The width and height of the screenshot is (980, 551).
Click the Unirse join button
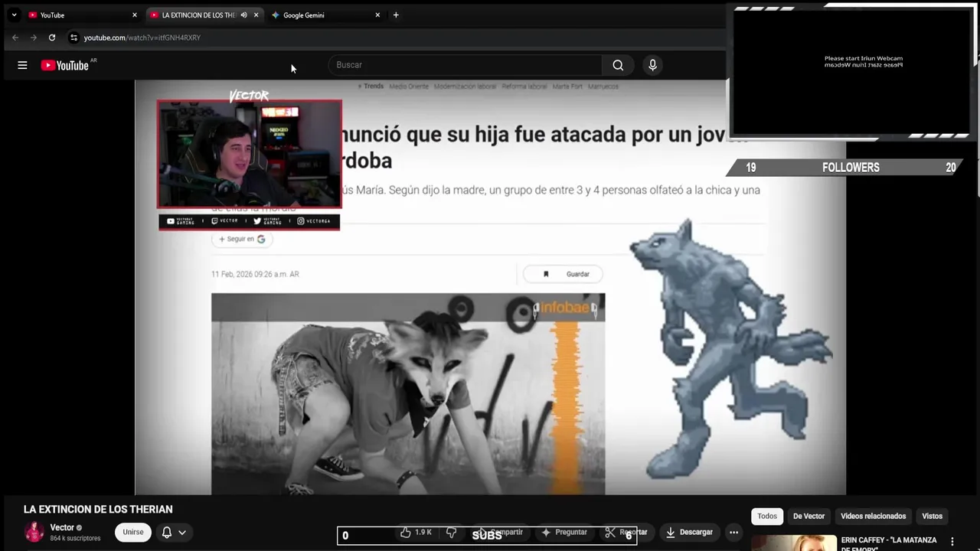click(133, 532)
